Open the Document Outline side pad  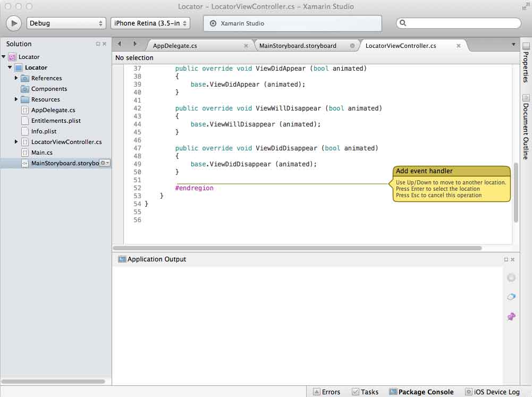coord(526,127)
